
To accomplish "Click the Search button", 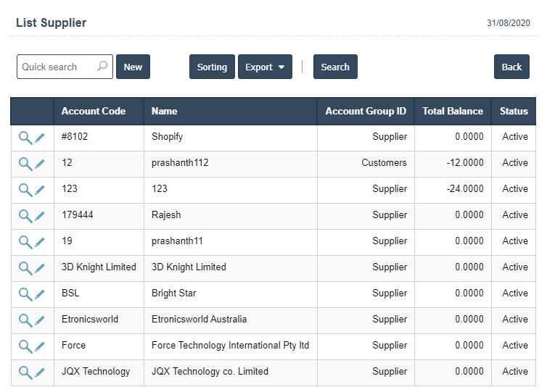I will point(335,67).
